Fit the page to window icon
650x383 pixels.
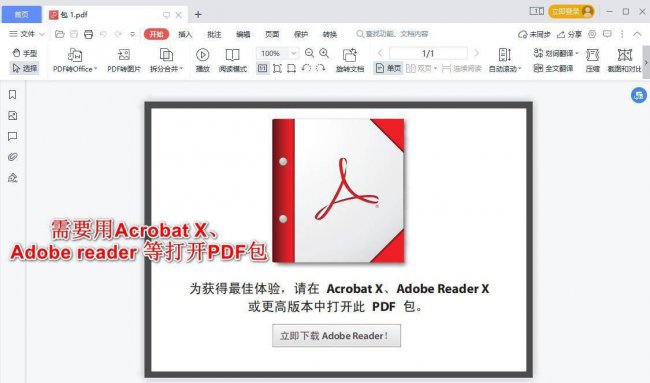tap(277, 68)
